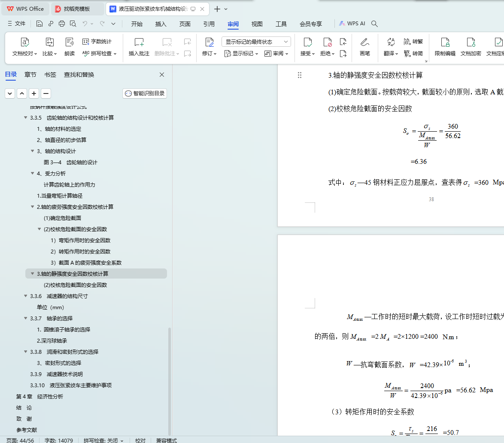Switch to 找稻壳模板 window tab
This screenshot has width=504, height=443.
(77, 9)
